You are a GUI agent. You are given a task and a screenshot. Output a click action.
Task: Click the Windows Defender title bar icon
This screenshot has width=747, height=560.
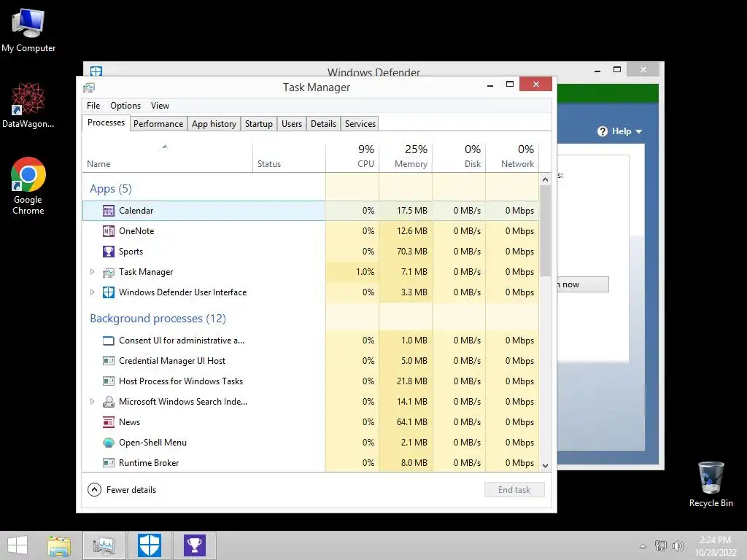coord(96,71)
